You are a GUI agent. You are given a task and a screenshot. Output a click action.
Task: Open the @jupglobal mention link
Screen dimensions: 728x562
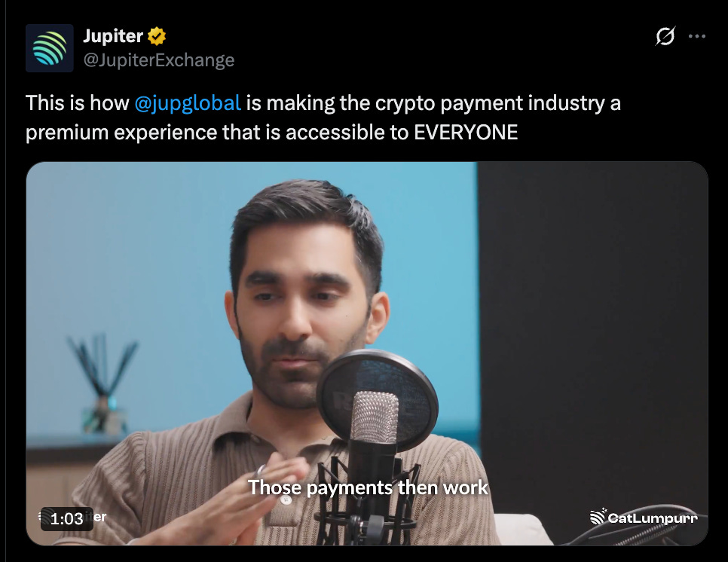188,103
